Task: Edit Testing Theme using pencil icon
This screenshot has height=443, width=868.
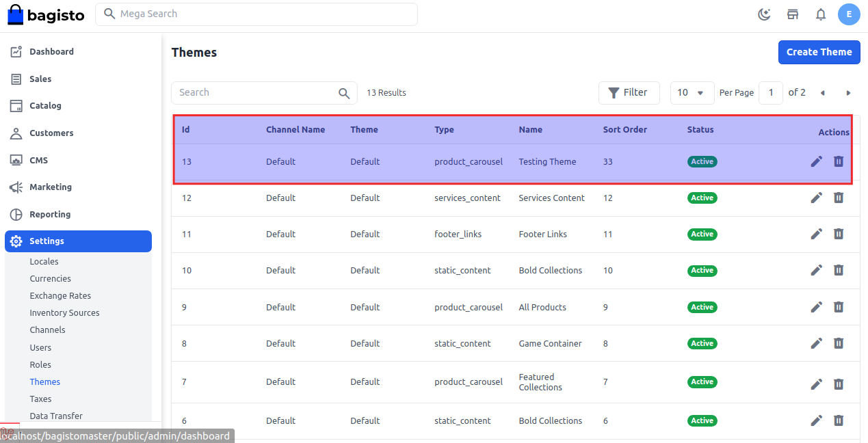Action: (x=816, y=161)
